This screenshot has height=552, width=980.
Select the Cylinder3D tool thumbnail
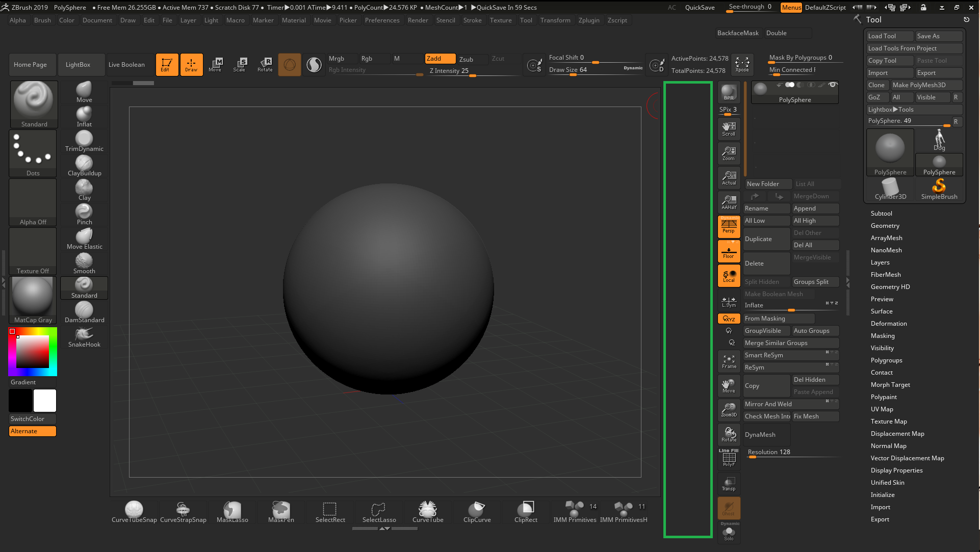click(x=890, y=190)
